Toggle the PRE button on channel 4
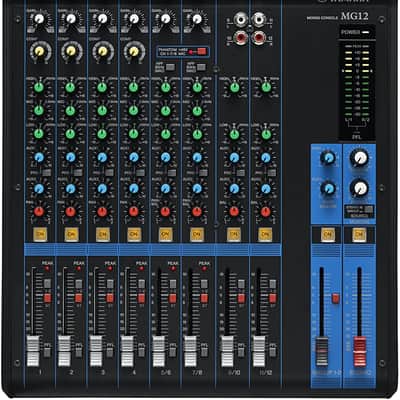 pos(141,173)
